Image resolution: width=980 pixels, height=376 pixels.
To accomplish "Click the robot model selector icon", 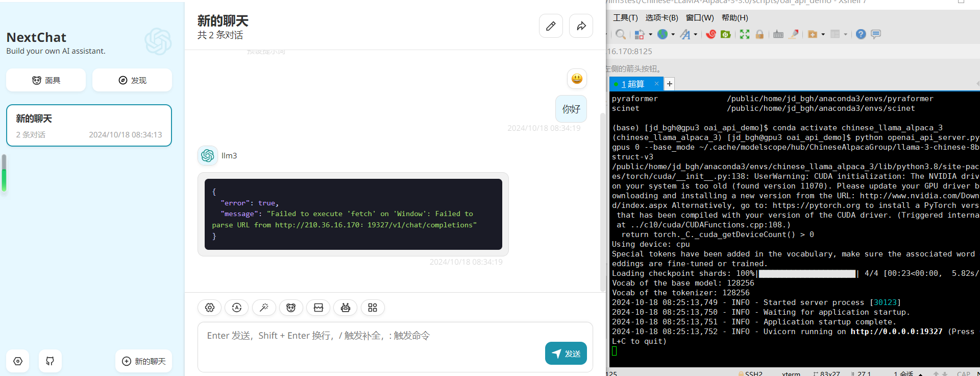I will (x=346, y=308).
